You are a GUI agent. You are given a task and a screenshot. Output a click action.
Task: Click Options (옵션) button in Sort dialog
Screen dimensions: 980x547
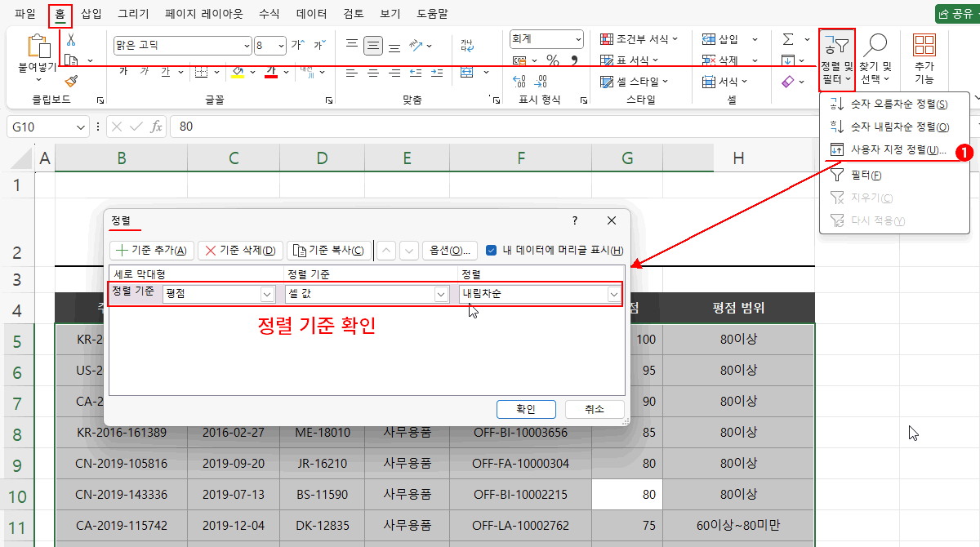point(450,251)
